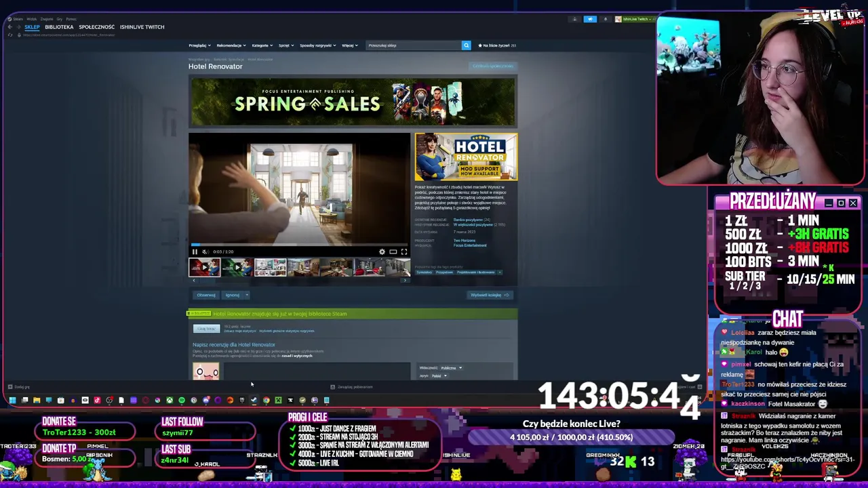Viewport: 868px width, 488px height.
Task: Click Steam back navigation arrow
Action: [x=9, y=27]
